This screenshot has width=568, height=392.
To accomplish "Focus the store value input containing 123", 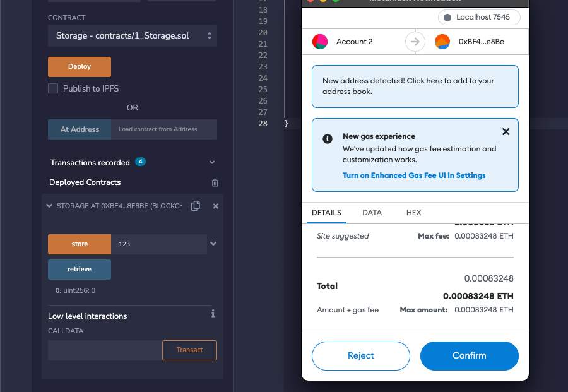I will (x=158, y=244).
